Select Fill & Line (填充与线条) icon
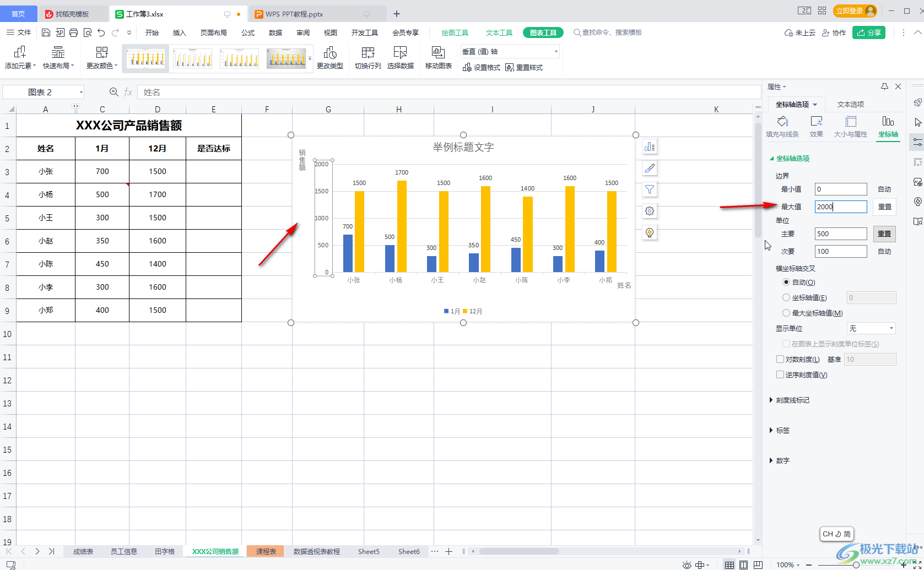This screenshot has width=924, height=570. (782, 127)
